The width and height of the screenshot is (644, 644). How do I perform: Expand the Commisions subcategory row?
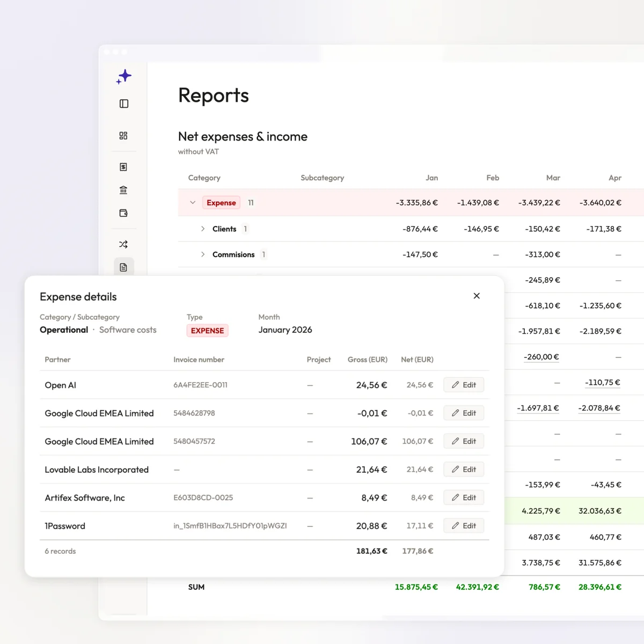[x=203, y=254]
